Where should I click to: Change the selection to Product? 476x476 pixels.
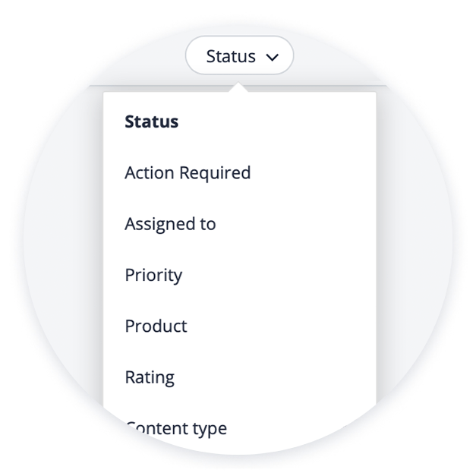click(156, 326)
